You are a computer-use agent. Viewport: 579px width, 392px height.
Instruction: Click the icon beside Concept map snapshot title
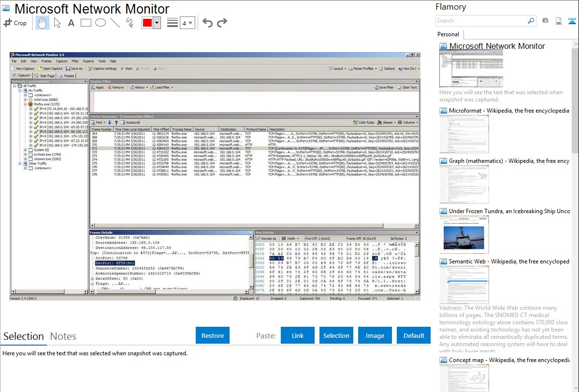(x=443, y=360)
